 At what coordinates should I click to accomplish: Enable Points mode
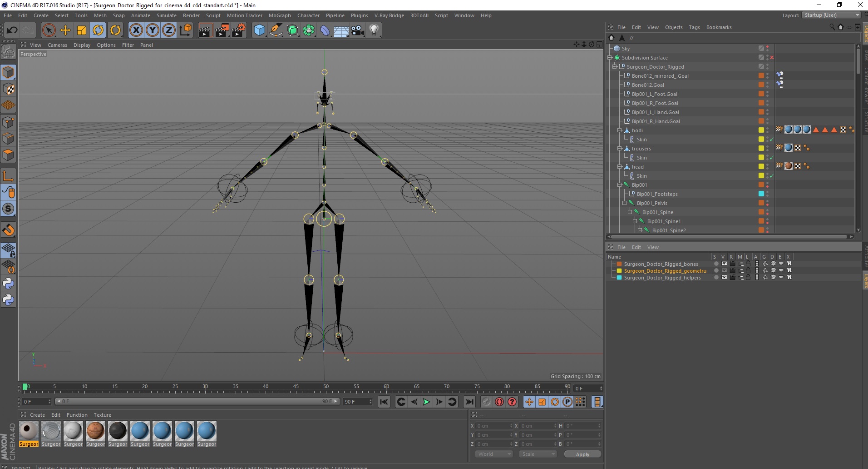pos(8,122)
